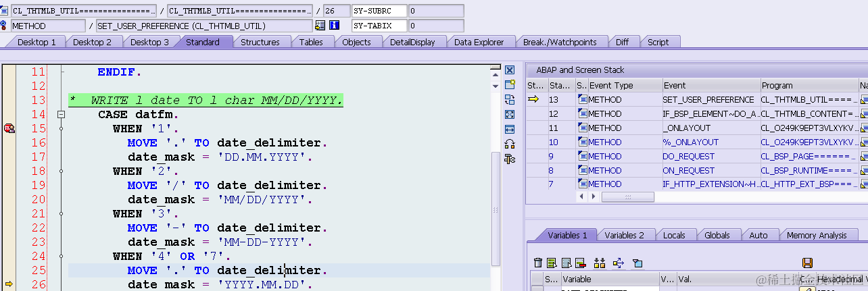
Task: Maximize the editor tool horizontally
Action: (x=510, y=129)
